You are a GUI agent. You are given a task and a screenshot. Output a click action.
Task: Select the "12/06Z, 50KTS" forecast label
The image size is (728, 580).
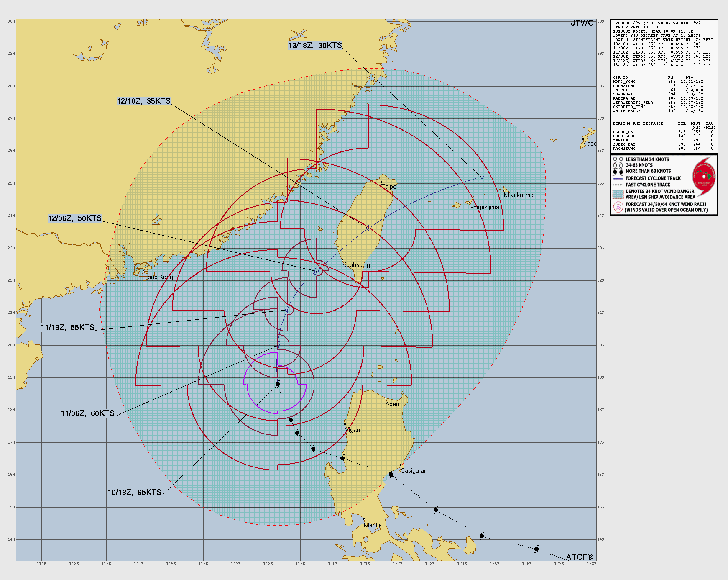[74, 218]
